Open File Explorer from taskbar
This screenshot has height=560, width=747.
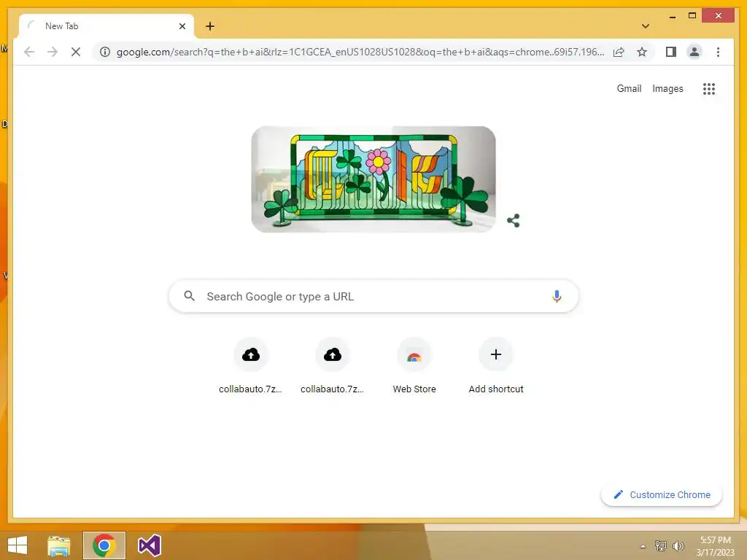[x=59, y=545]
